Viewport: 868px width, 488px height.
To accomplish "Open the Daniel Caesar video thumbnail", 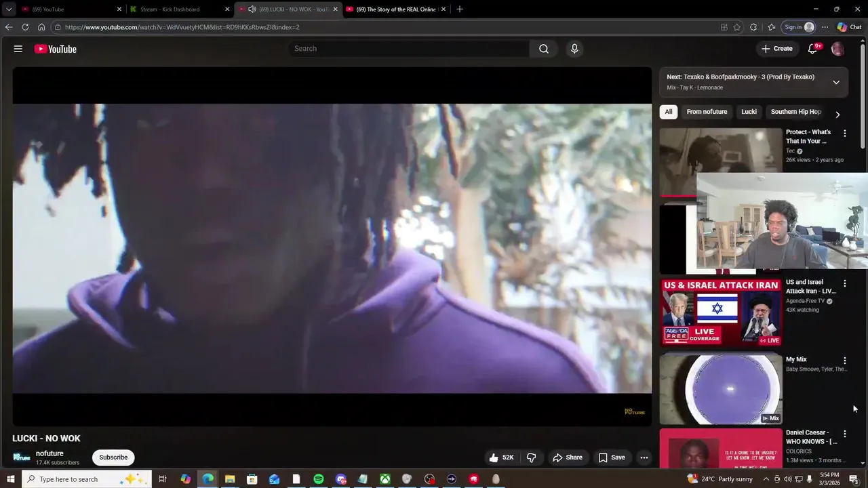I will [x=721, y=448].
